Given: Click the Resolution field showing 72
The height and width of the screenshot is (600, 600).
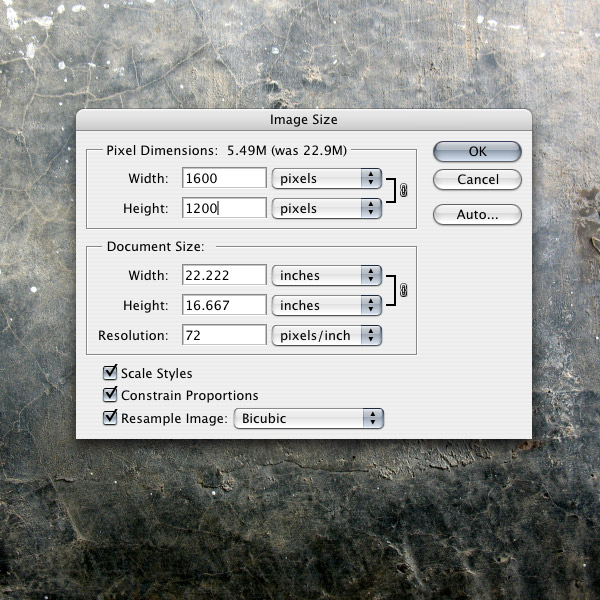Looking at the screenshot, I should 224,335.
